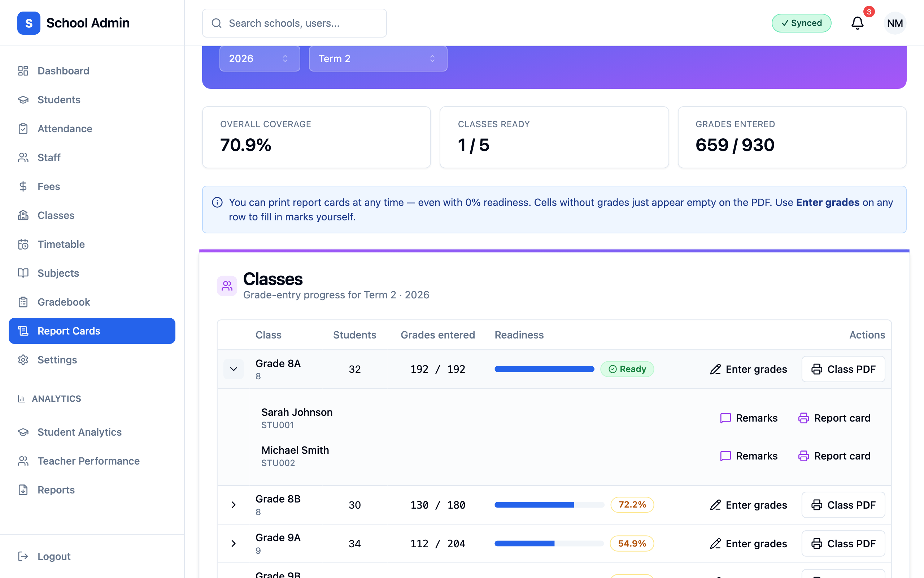Click the info icon in the banner
The height and width of the screenshot is (578, 924).
click(x=217, y=202)
